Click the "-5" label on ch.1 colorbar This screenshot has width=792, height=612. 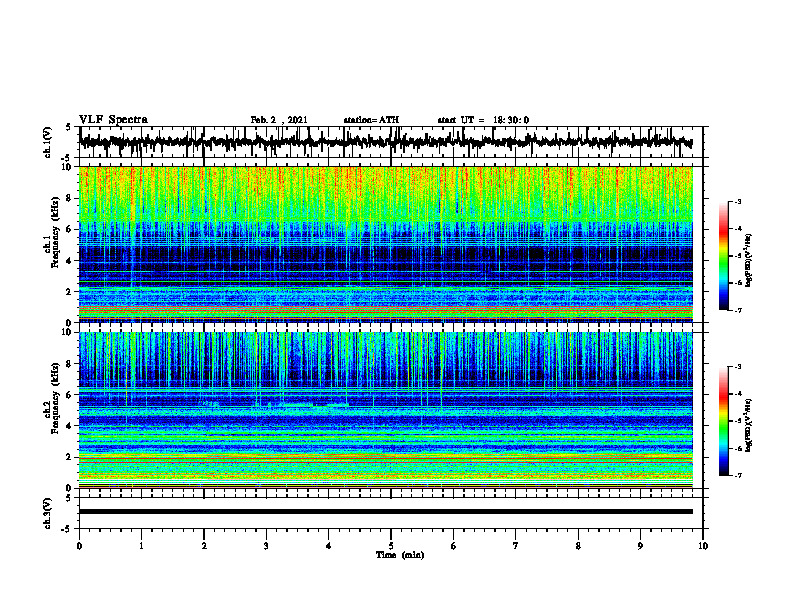[x=738, y=256]
